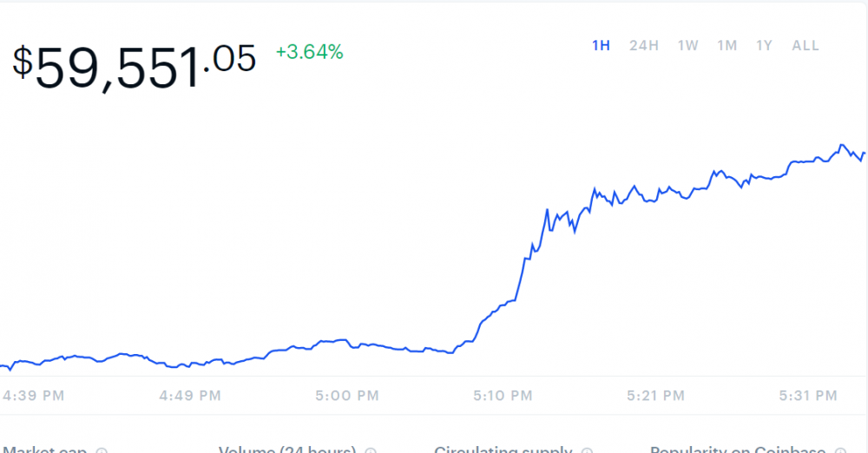Select the 1H time range
The image size is (868, 453).
[601, 45]
